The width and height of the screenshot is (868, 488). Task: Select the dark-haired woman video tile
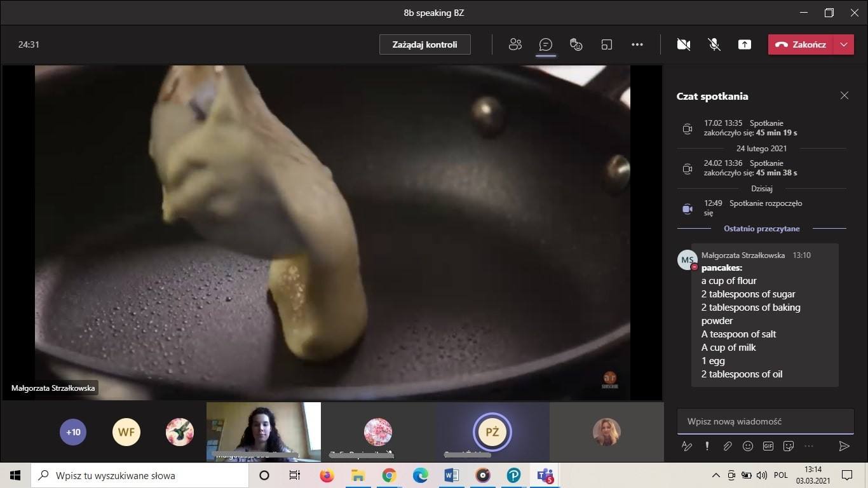264,432
